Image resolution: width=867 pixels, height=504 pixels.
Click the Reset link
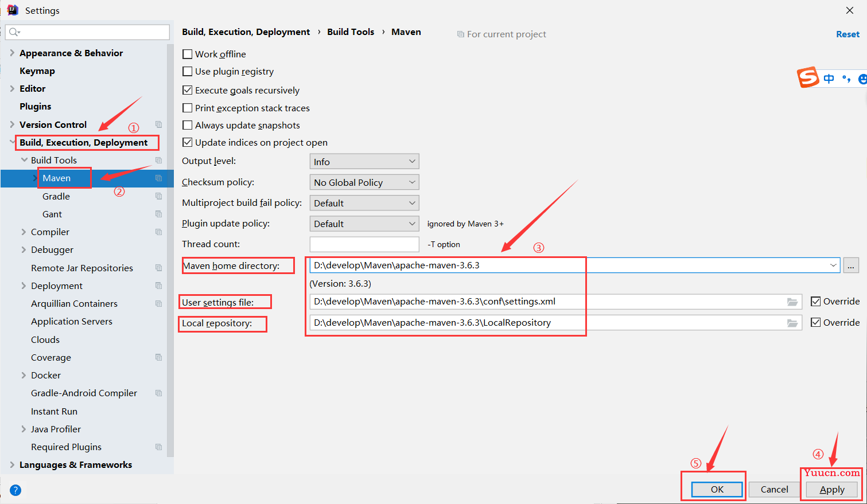[x=848, y=34]
